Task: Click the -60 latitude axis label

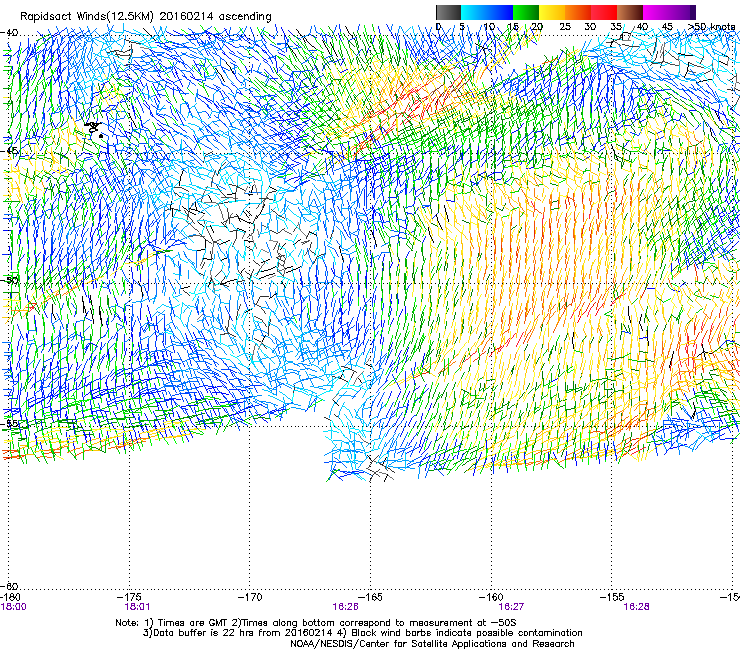Action: click(10, 587)
